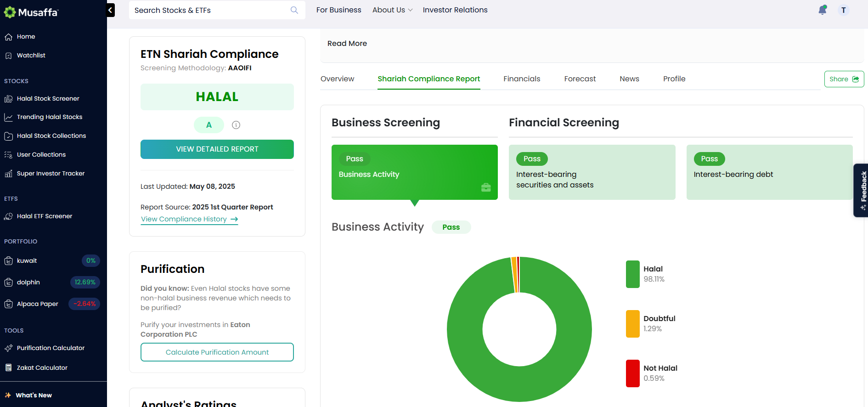Viewport: 868px width, 407px height.
Task: Click the search magnifier icon
Action: (x=294, y=10)
